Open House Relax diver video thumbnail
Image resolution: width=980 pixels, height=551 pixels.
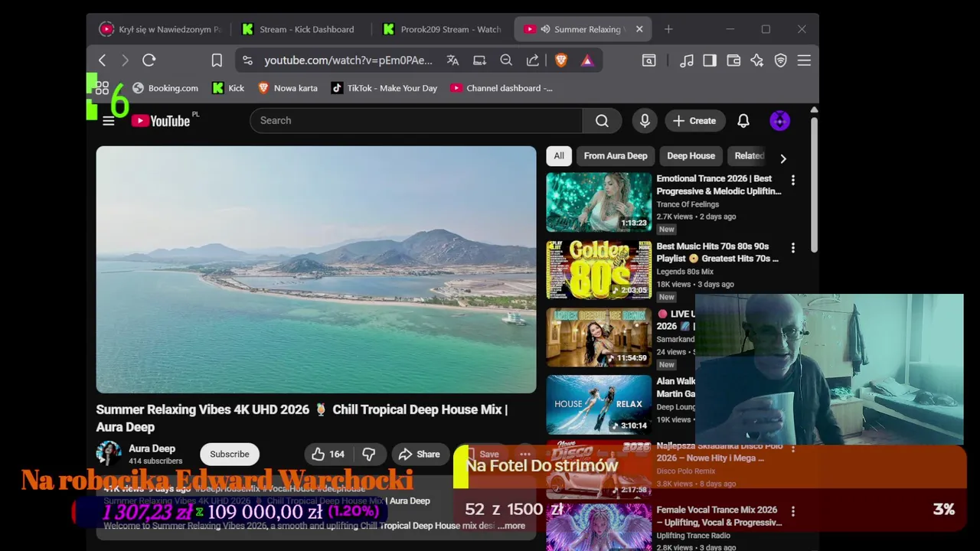tap(599, 405)
